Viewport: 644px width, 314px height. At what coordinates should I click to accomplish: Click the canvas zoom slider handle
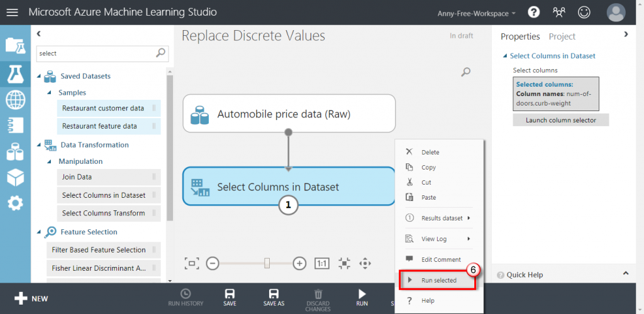pos(267,263)
